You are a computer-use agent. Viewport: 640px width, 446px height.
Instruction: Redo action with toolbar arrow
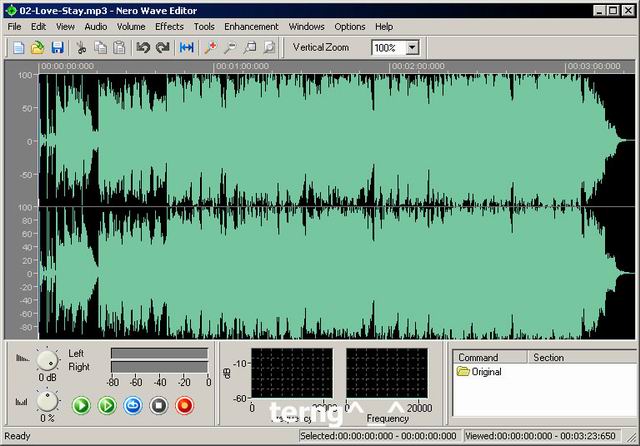click(x=162, y=48)
